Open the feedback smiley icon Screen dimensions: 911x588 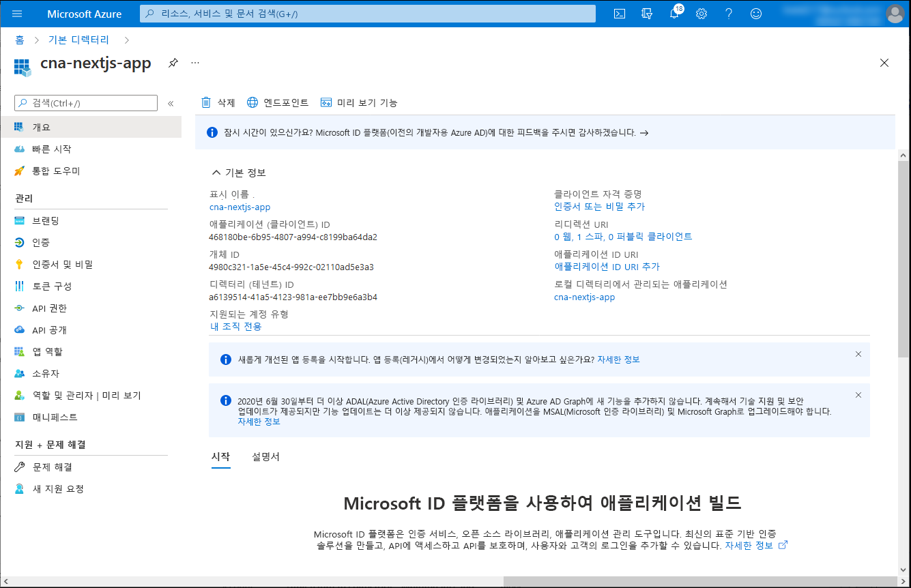756,14
